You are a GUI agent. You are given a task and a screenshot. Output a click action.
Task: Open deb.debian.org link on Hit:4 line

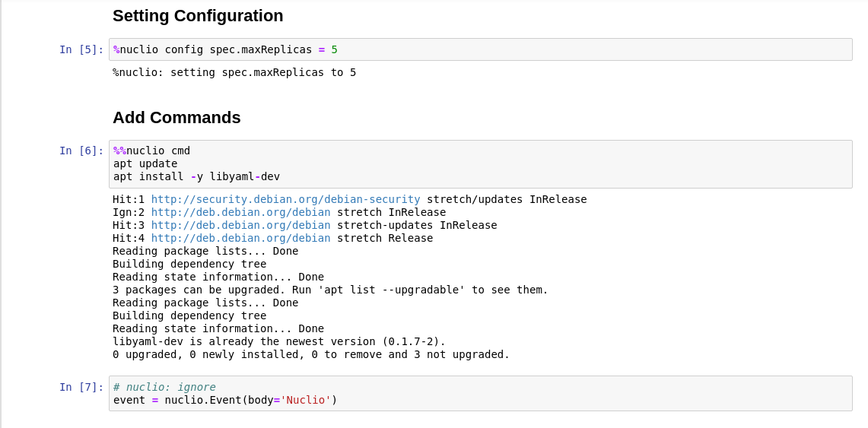tap(241, 239)
